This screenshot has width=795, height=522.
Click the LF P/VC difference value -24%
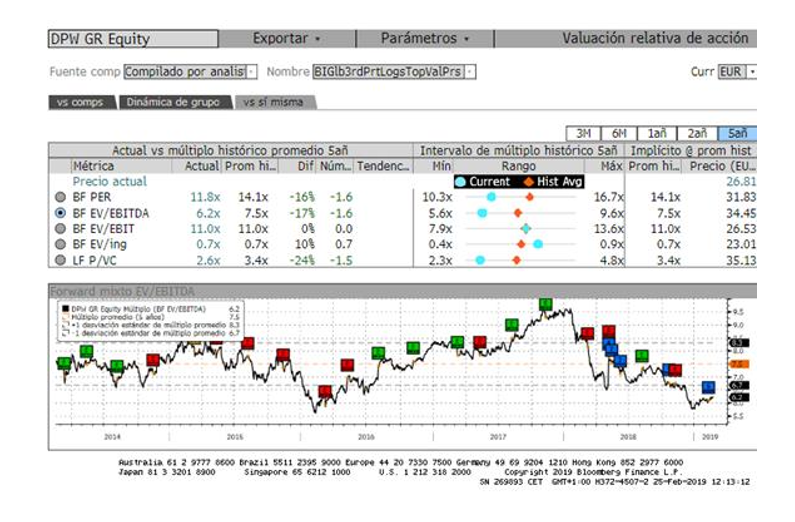click(x=302, y=260)
